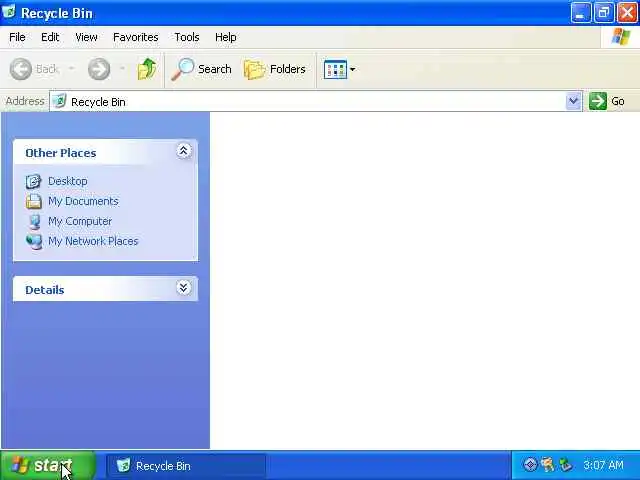Viewport: 640px width, 480px height.
Task: Open the View menu
Action: coord(87,37)
